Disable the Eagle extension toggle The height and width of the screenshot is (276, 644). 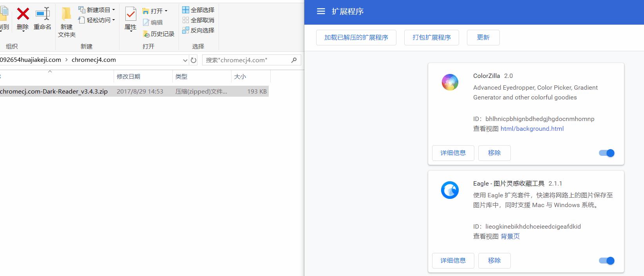pyautogui.click(x=607, y=261)
